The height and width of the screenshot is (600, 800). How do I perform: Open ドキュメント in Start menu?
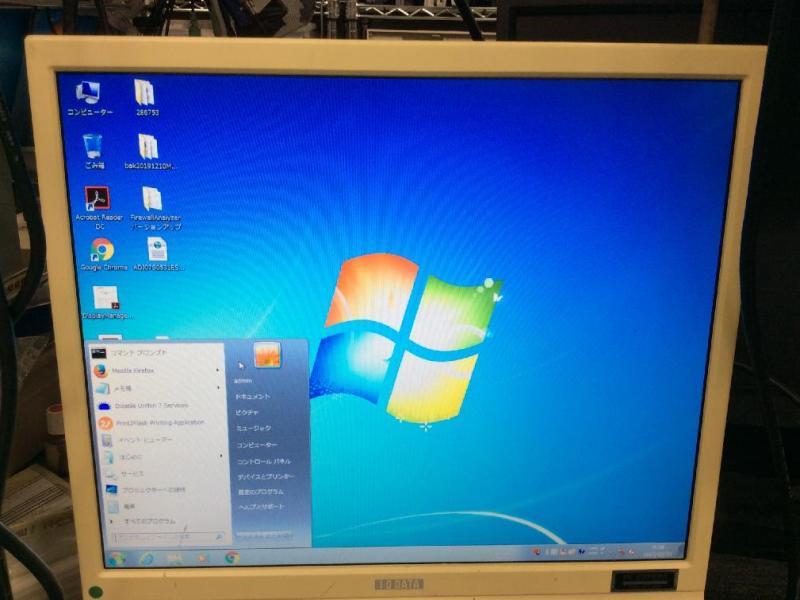[253, 396]
